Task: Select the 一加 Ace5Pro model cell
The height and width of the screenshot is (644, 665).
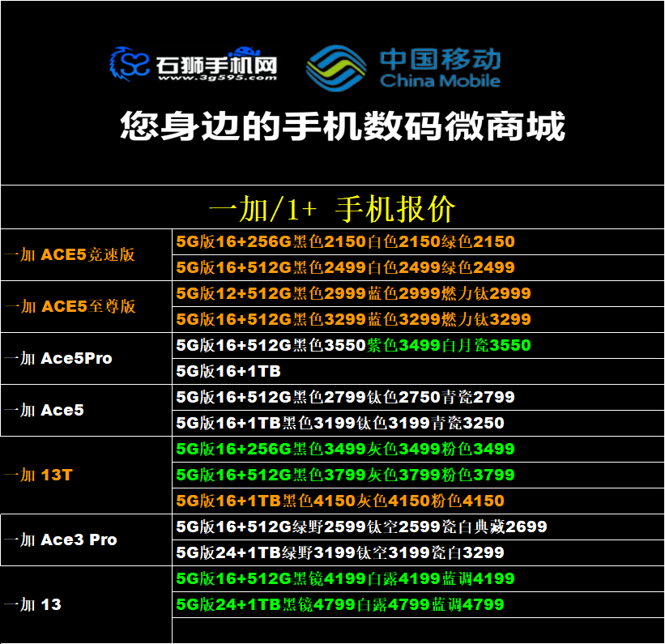Action: click(x=86, y=359)
